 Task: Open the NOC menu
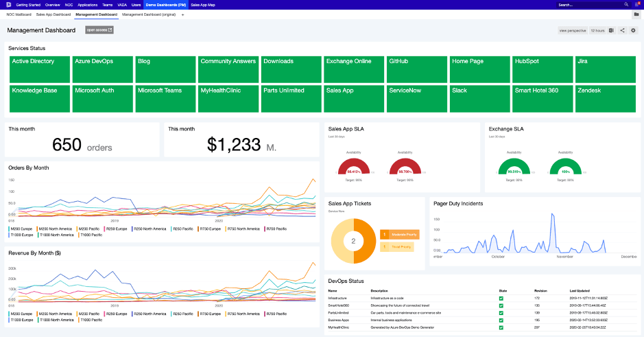point(69,5)
